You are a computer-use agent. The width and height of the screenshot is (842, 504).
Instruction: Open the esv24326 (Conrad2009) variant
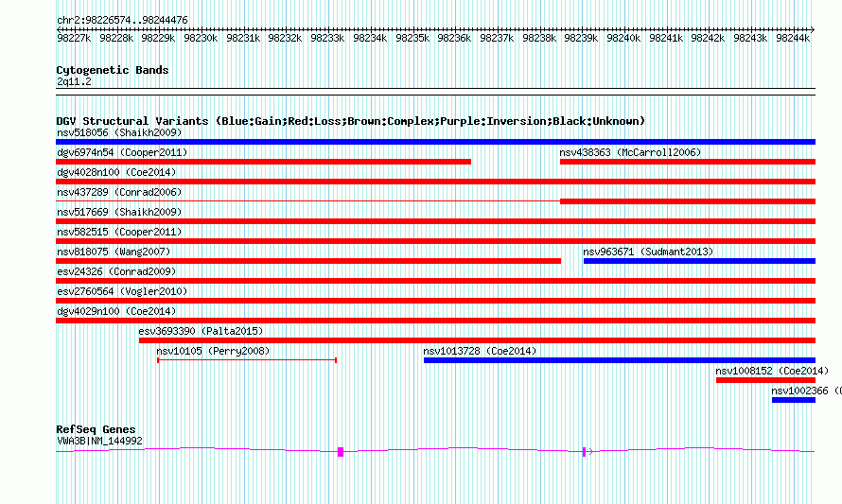tap(116, 271)
